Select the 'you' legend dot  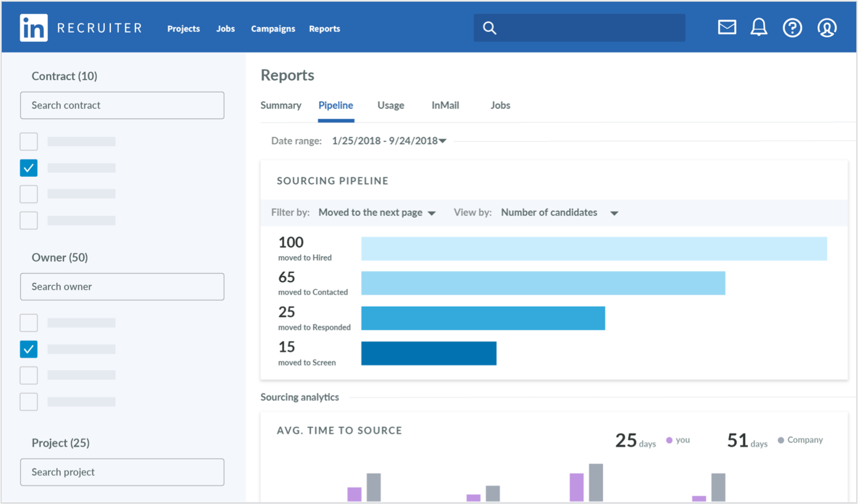(669, 439)
